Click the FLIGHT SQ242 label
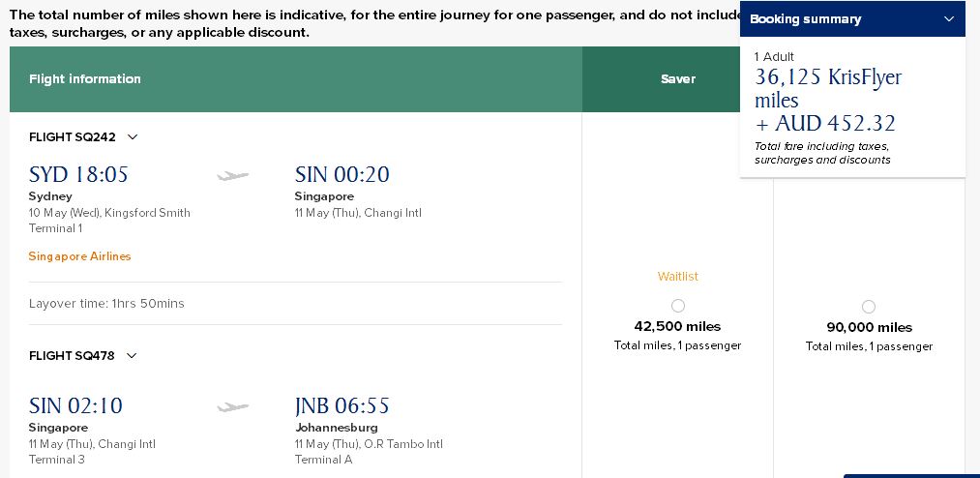Screen dimensions: 980x478 [x=73, y=136]
